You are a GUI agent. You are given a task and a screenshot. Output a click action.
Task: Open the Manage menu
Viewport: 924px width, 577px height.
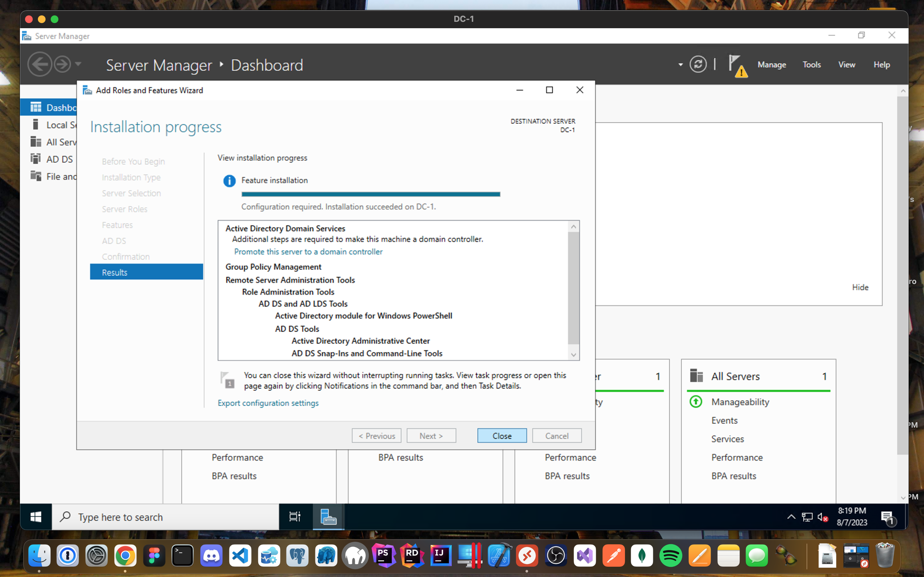click(x=772, y=64)
